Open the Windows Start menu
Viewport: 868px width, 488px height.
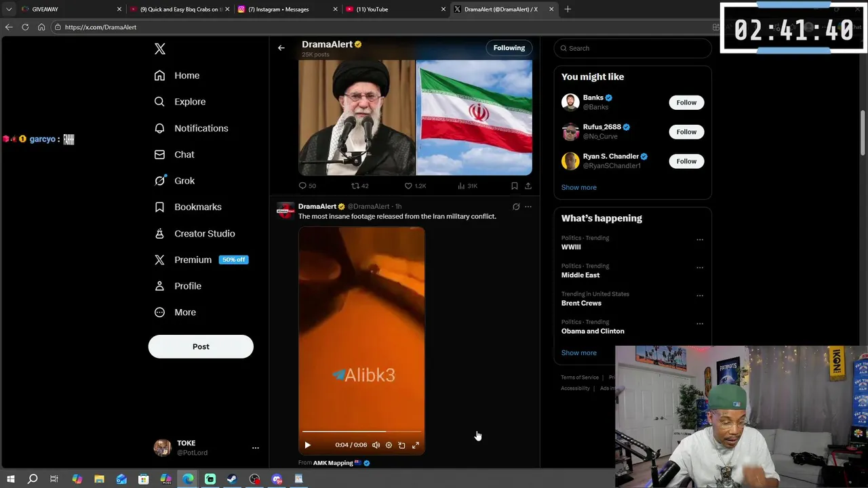10,479
